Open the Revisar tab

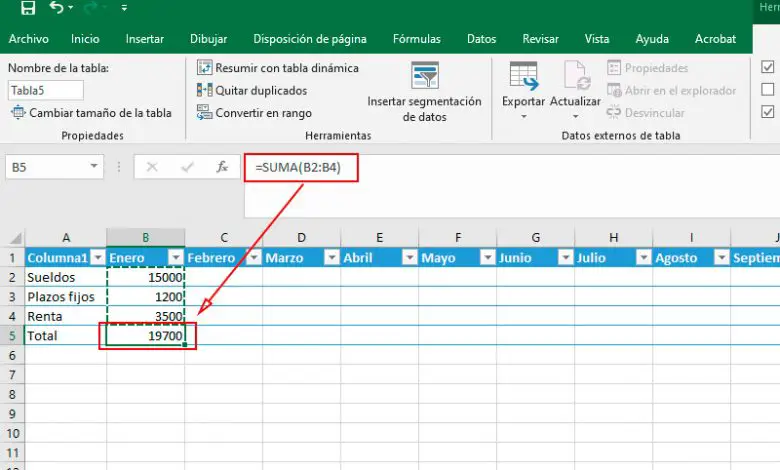(x=541, y=39)
